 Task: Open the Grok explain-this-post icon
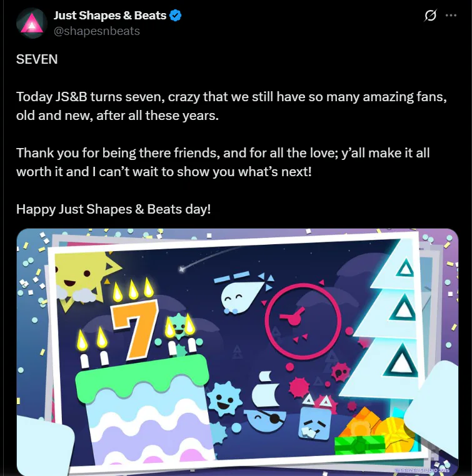click(430, 16)
